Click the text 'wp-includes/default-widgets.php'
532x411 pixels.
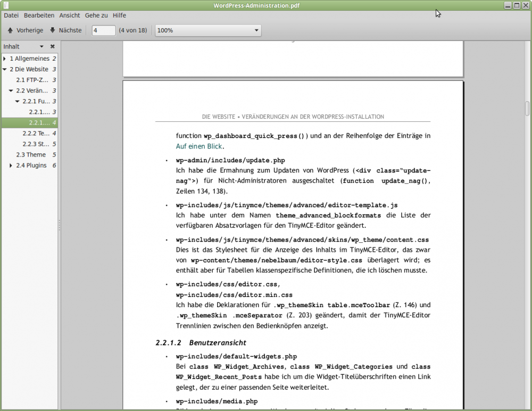237,357
